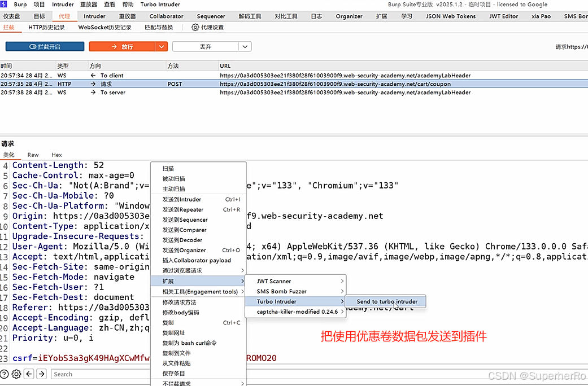
Task: Open the Drop button dropdown arrow
Action: pyautogui.click(x=245, y=46)
